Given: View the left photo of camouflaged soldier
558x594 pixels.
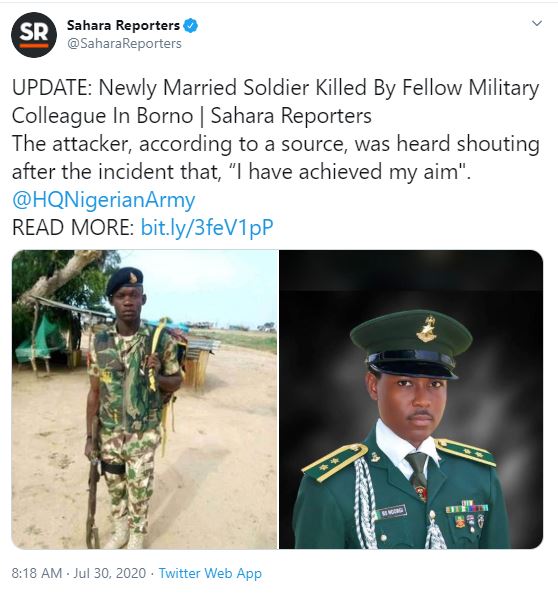Looking at the screenshot, I should click(144, 399).
